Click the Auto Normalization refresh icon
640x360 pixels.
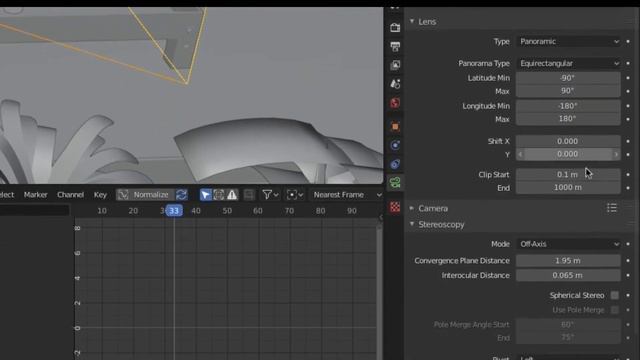[182, 195]
